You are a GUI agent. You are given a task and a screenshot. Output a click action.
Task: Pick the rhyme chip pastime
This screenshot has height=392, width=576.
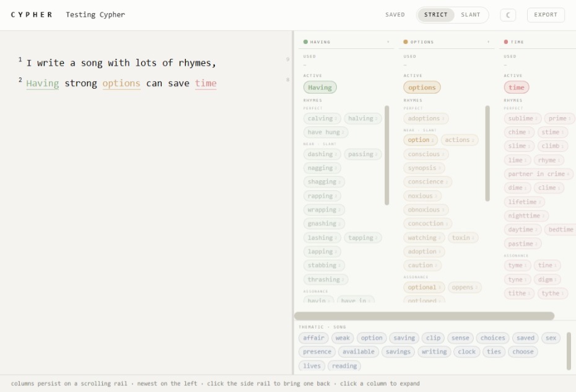(522, 243)
